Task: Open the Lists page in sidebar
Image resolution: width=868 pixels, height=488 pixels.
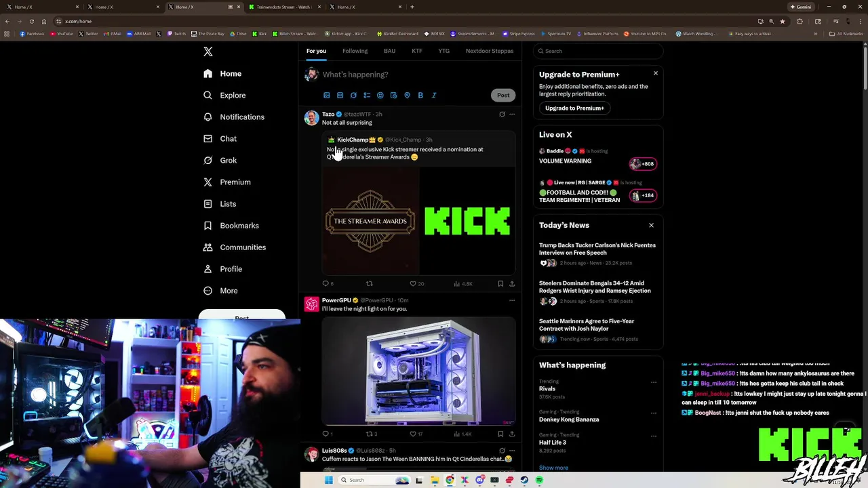Action: point(220,204)
